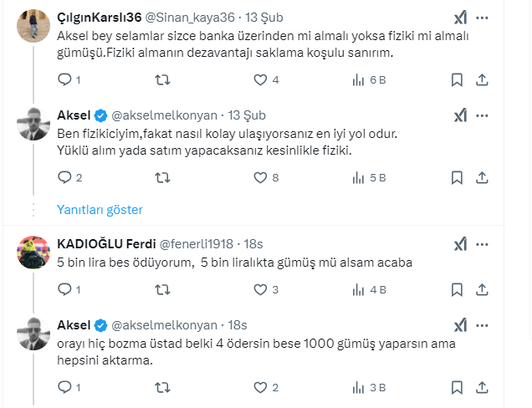Open more options on Aksel's 13 Şub reply
Image resolution: width=532 pixels, height=408 pixels.
tap(482, 115)
